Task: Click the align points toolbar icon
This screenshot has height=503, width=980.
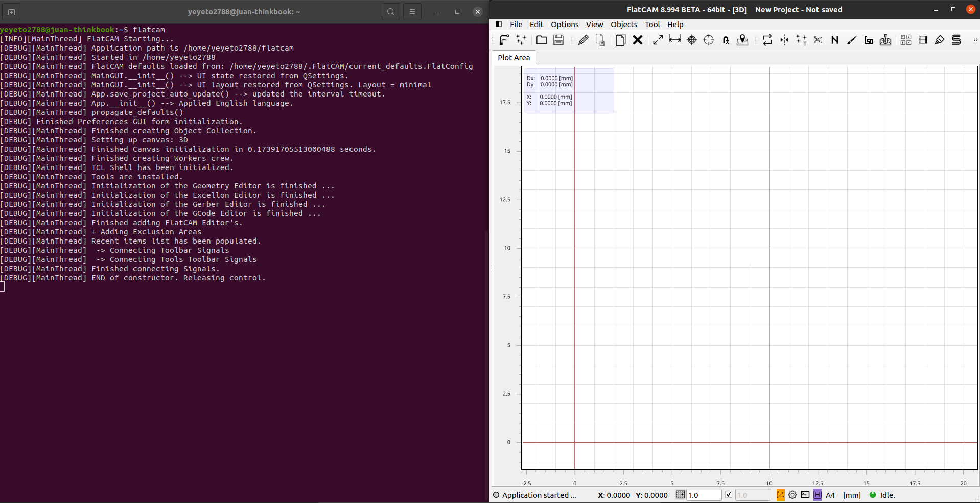Action: click(x=801, y=40)
